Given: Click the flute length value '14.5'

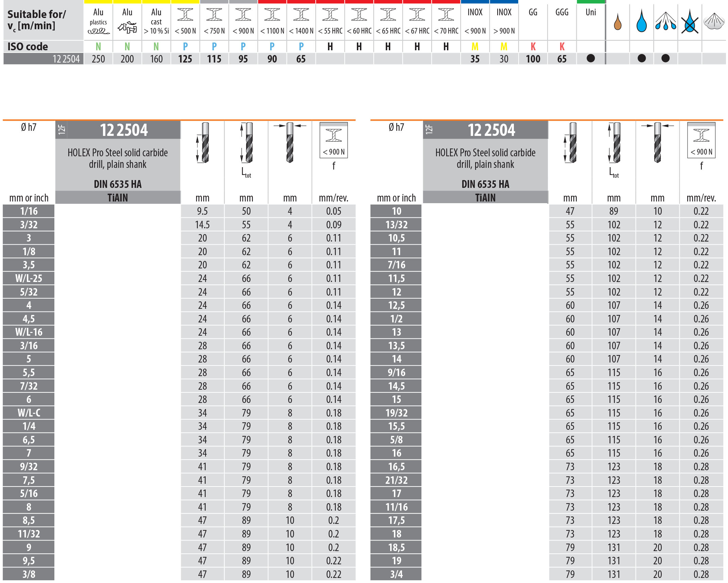Looking at the screenshot, I should [x=202, y=225].
